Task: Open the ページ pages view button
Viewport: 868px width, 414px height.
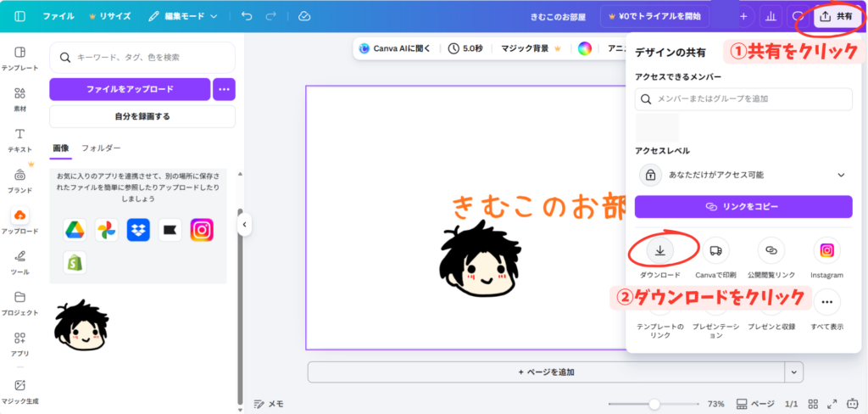Action: 755,404
